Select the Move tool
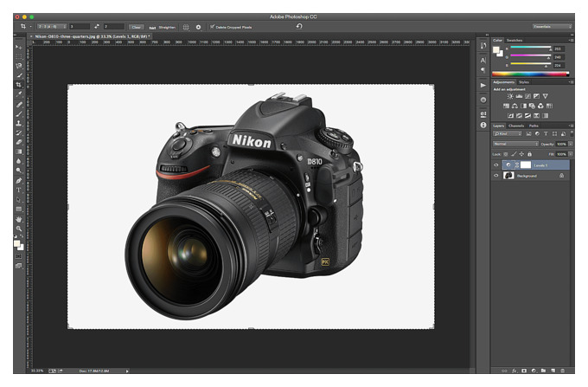This screenshot has height=387, width=588. click(18, 47)
